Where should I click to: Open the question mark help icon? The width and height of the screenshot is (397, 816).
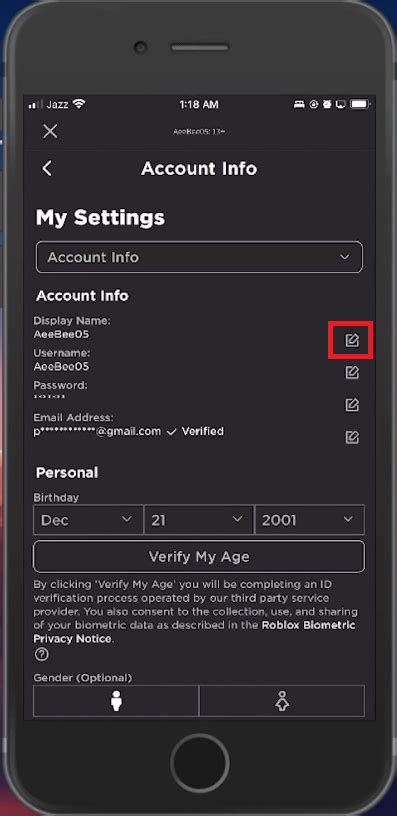tap(41, 654)
